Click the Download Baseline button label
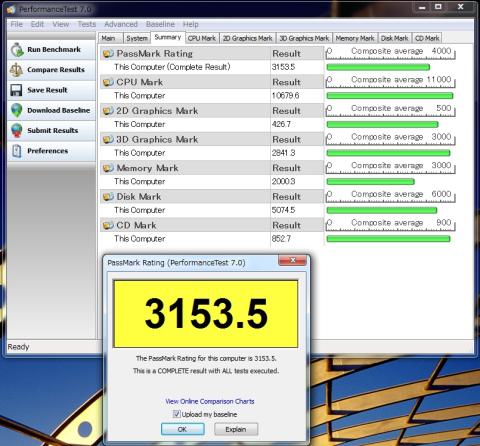The width and height of the screenshot is (480, 446). pos(59,110)
